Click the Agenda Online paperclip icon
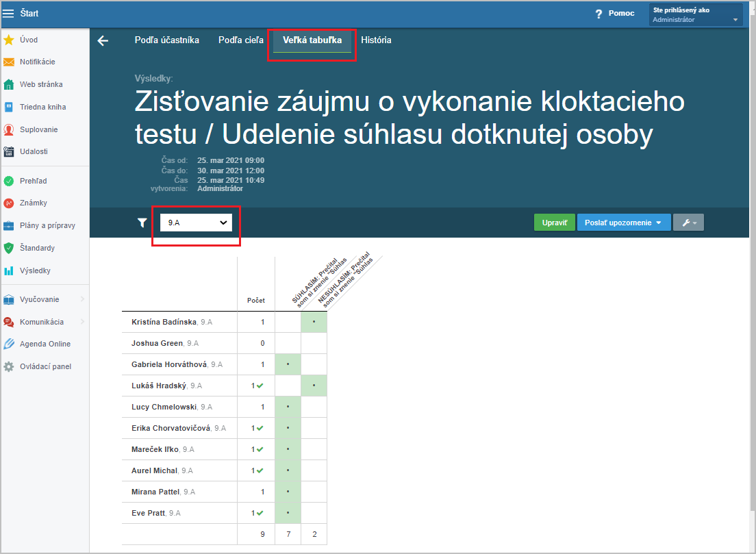 9,344
